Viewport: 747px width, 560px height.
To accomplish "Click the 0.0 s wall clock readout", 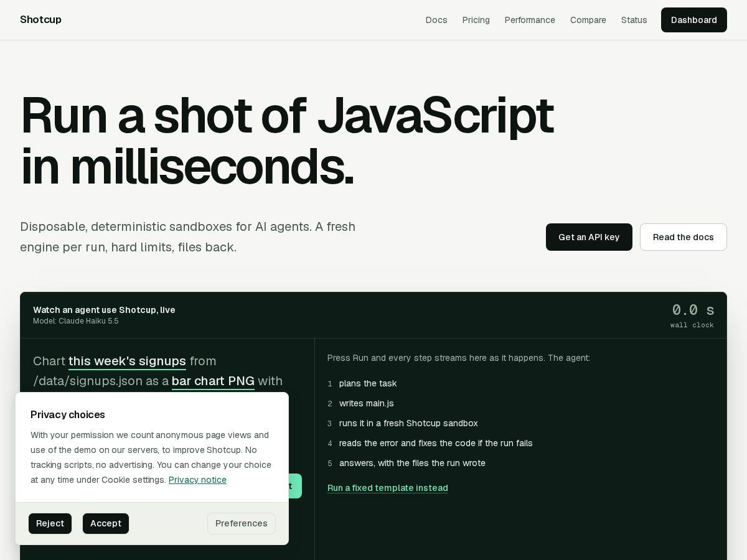I will pos(692,315).
